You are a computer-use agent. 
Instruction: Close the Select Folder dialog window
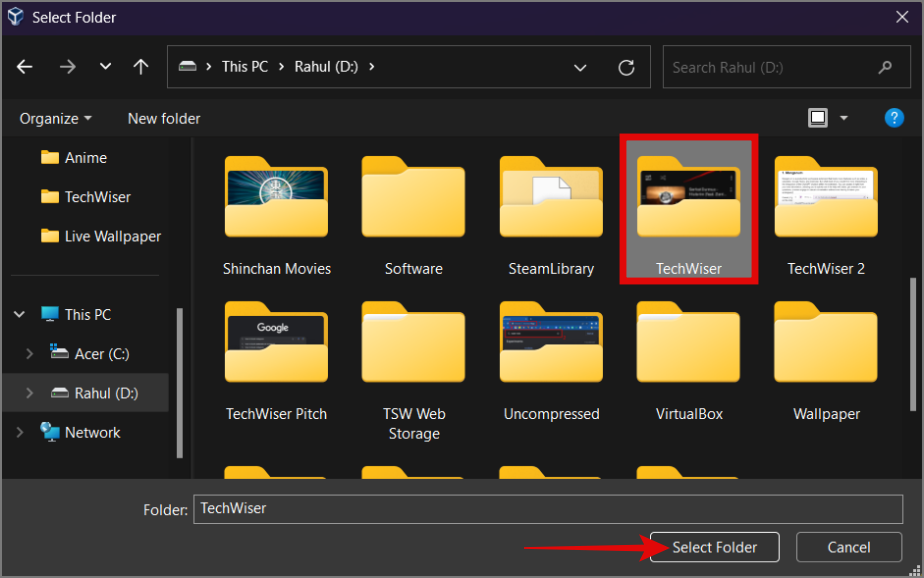click(902, 17)
